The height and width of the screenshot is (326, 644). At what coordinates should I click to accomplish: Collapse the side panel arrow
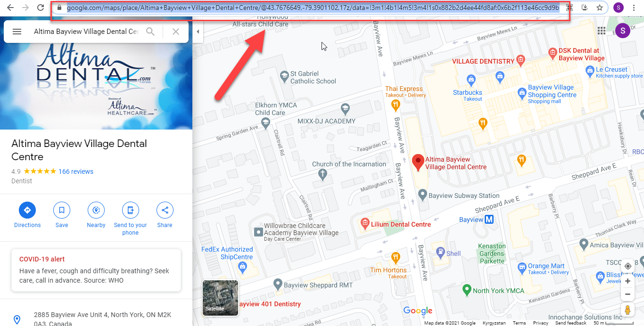pos(198,32)
